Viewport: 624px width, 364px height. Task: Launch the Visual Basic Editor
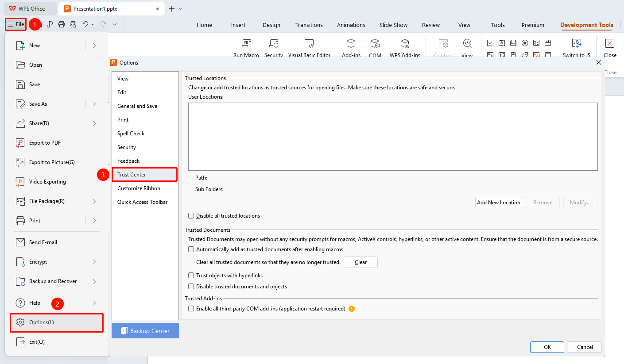click(309, 43)
